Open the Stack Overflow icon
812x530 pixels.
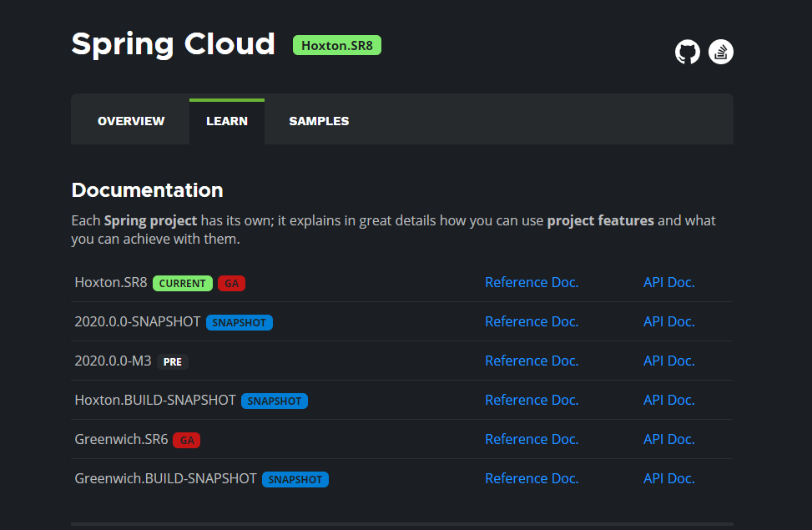721,52
